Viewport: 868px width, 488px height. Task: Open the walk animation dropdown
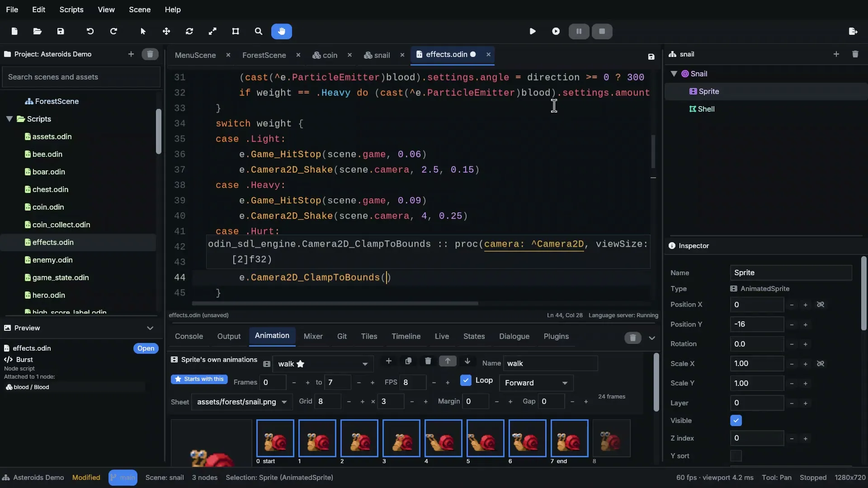tap(323, 364)
